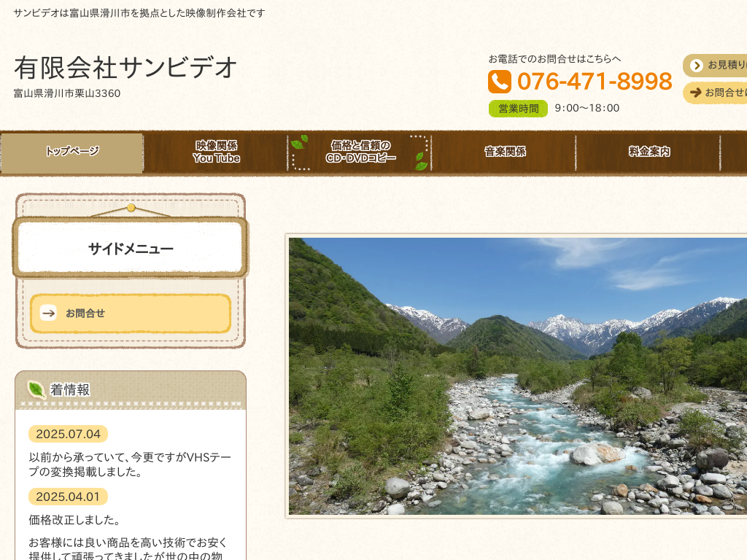Click the sidebar お問合せ button

tap(131, 314)
